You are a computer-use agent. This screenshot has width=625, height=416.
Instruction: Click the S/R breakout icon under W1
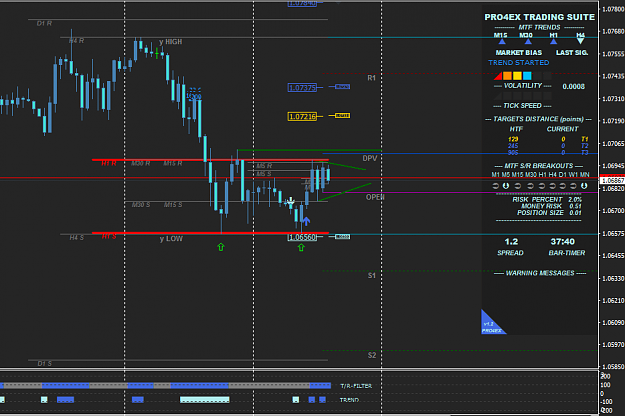click(x=573, y=186)
